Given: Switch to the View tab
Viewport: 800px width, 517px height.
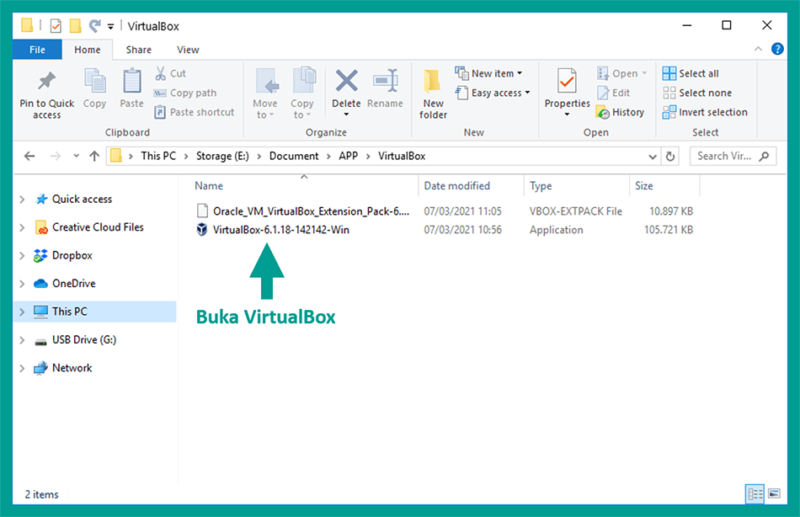Looking at the screenshot, I should point(188,50).
